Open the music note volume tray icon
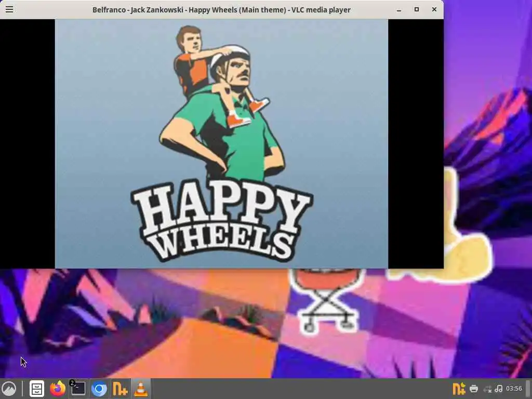 (499, 389)
